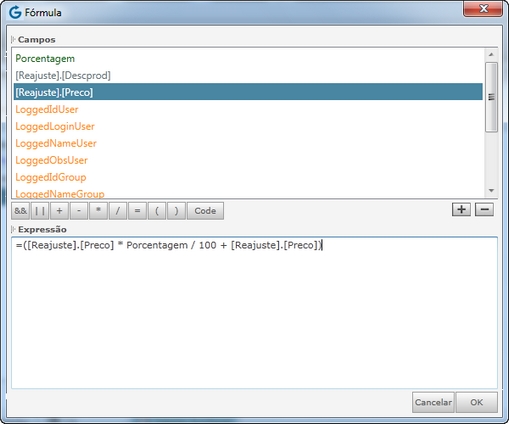Insert an opening parenthesis

point(157,211)
